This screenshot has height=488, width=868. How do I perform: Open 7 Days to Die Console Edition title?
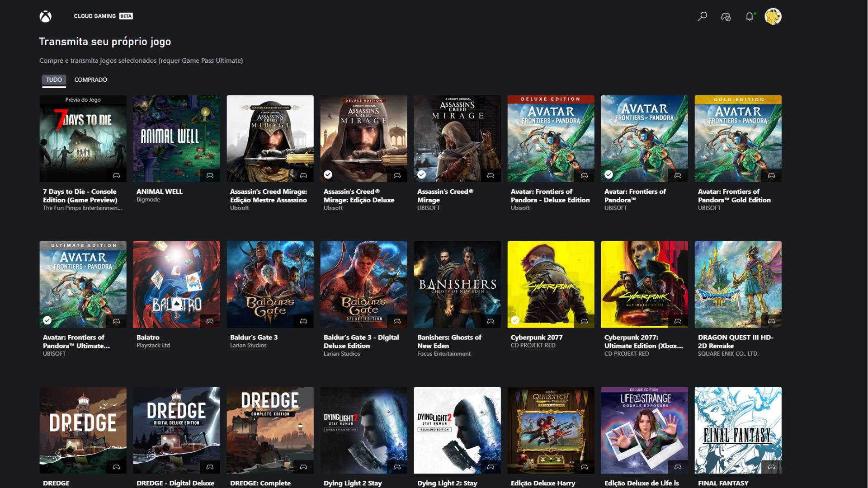[x=80, y=196]
